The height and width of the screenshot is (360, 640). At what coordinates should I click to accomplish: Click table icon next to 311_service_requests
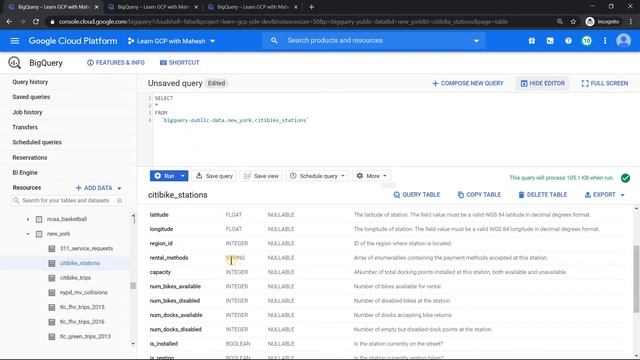52,249
